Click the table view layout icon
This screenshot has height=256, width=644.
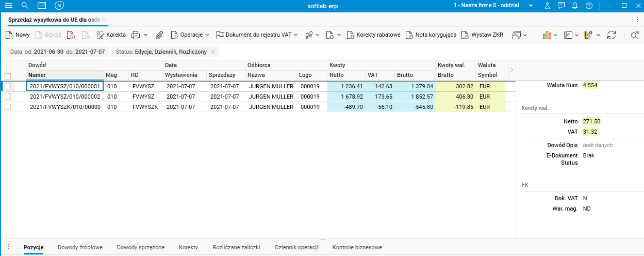[x=517, y=35]
